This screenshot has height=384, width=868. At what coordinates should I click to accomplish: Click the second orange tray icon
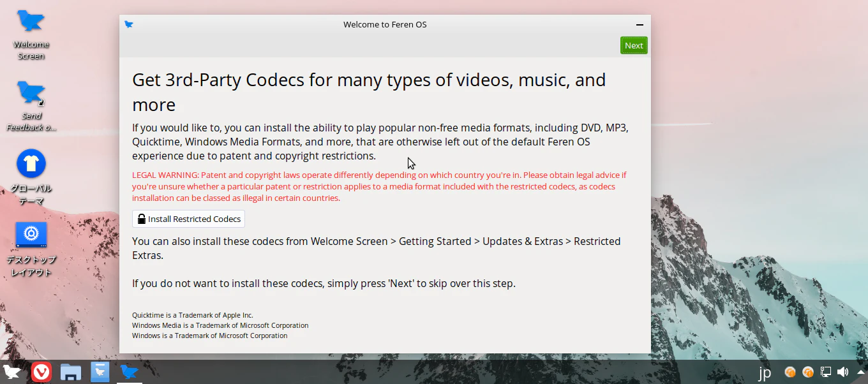point(808,372)
